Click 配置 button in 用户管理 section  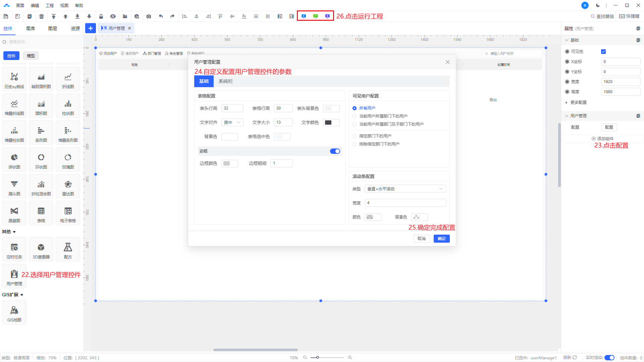click(609, 127)
